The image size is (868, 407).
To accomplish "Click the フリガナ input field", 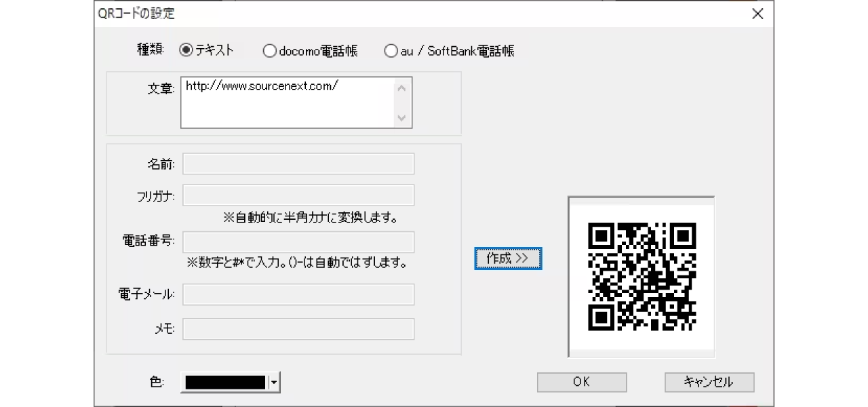I will click(298, 195).
